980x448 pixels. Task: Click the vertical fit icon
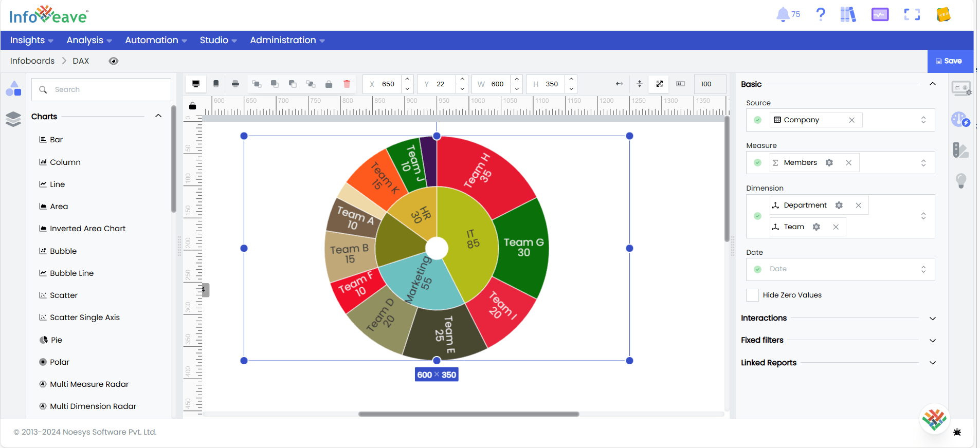pos(640,84)
